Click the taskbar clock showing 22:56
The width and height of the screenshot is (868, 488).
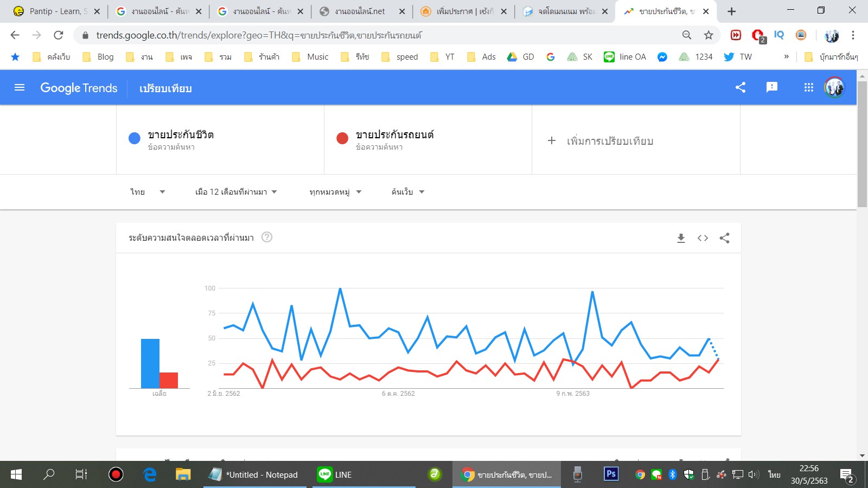tap(809, 474)
